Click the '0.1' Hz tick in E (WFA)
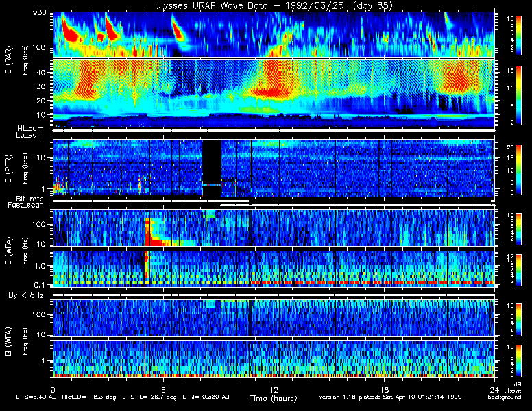 click(39, 284)
